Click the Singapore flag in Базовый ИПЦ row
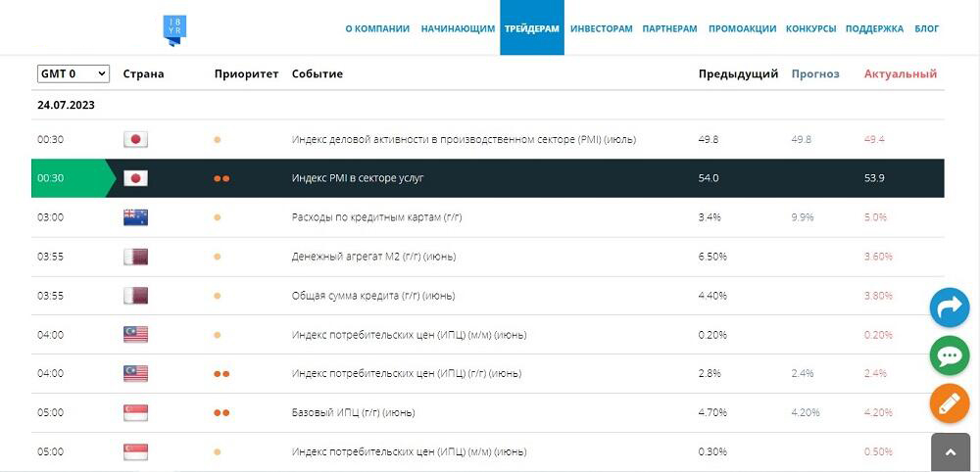 coord(135,412)
